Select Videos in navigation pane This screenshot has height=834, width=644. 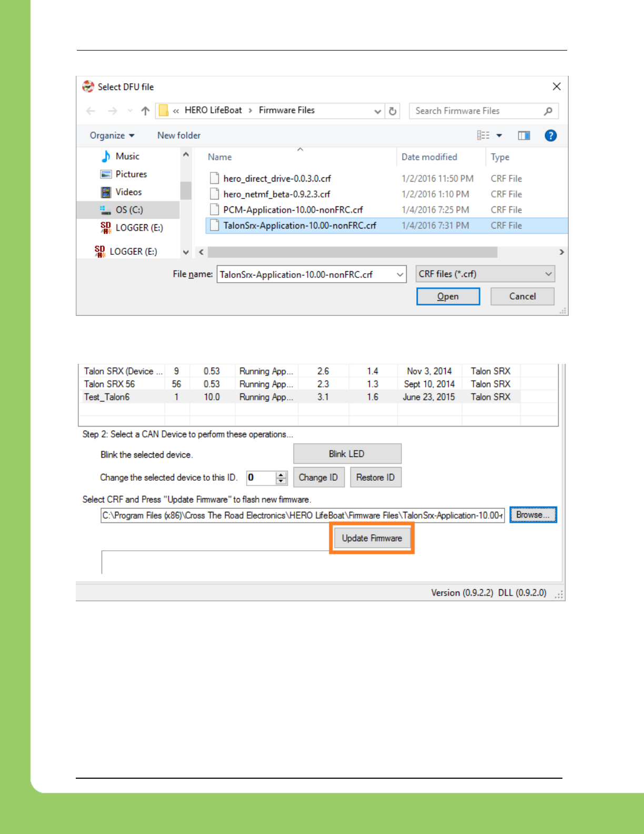point(128,192)
